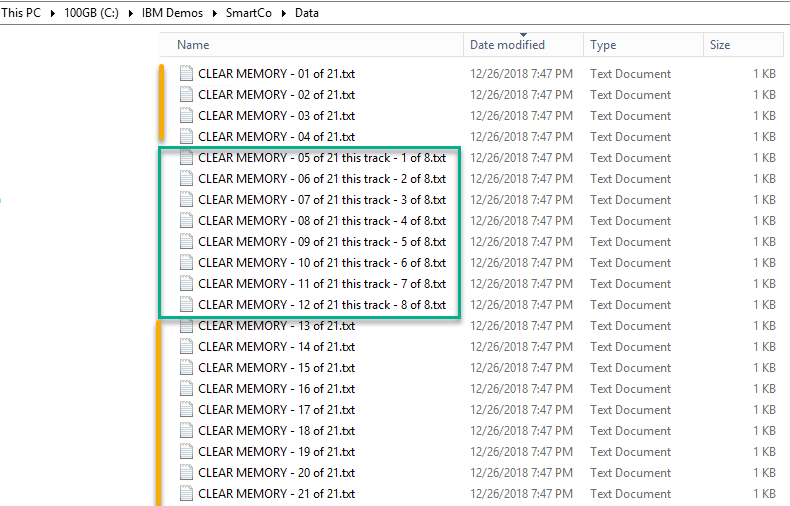Click the file icon for 10 of 21 this track

(186, 263)
